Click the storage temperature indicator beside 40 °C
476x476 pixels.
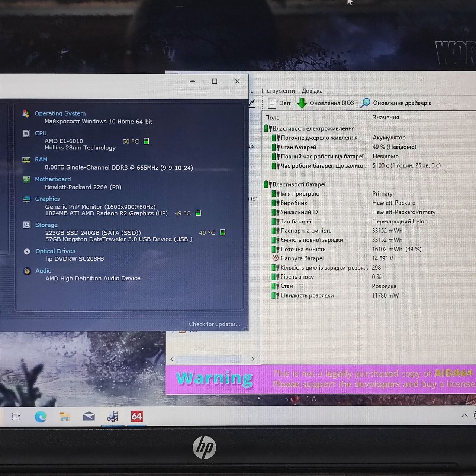coord(222,232)
